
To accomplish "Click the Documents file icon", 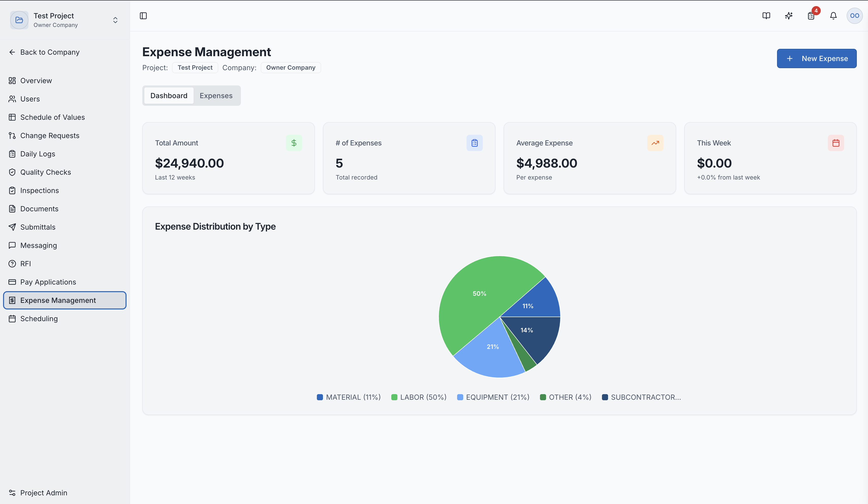I will click(12, 209).
